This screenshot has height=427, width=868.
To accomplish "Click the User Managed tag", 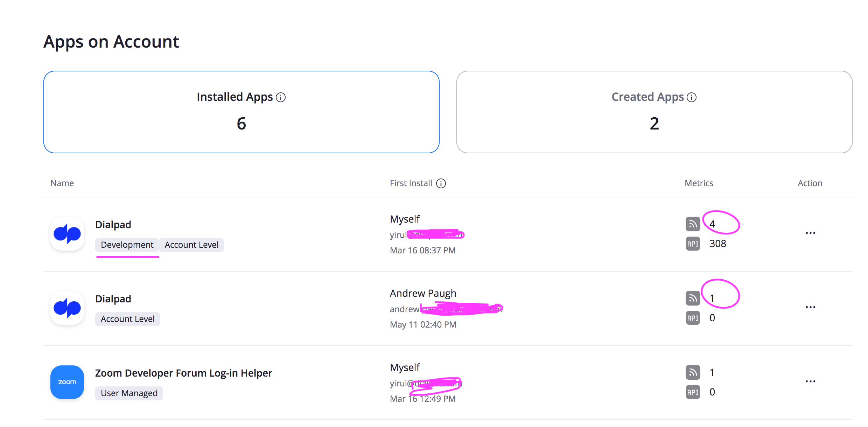I will click(x=129, y=393).
